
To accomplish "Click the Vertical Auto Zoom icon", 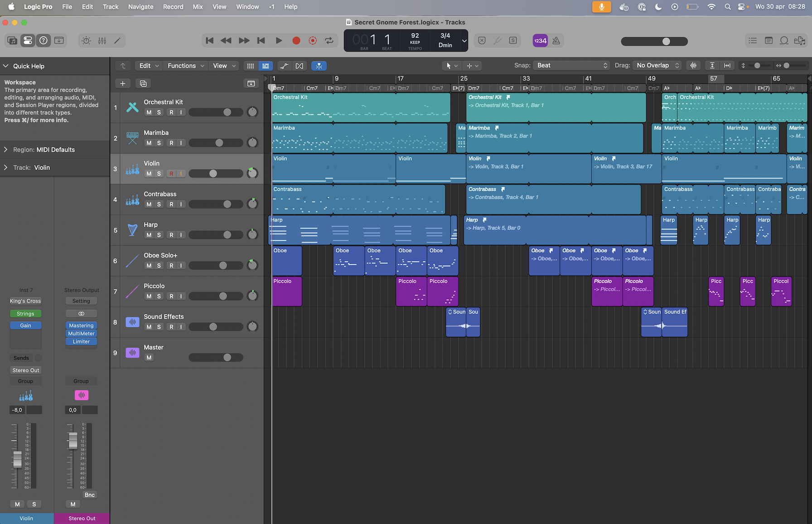I will coord(712,66).
